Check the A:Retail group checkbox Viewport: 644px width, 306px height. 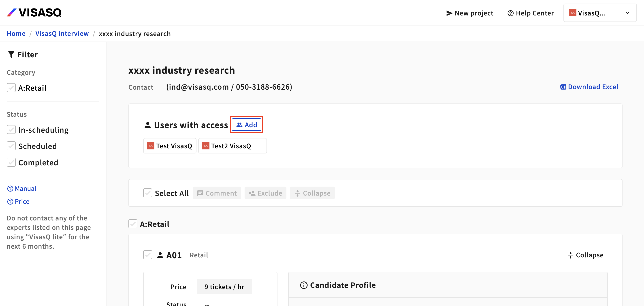tap(133, 224)
